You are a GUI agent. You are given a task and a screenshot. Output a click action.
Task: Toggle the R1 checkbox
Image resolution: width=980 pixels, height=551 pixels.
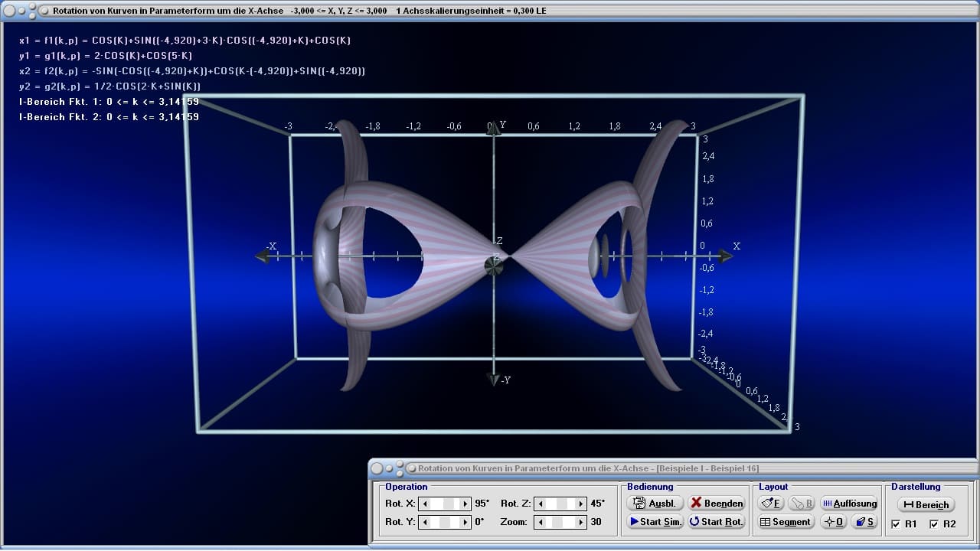coord(897,524)
